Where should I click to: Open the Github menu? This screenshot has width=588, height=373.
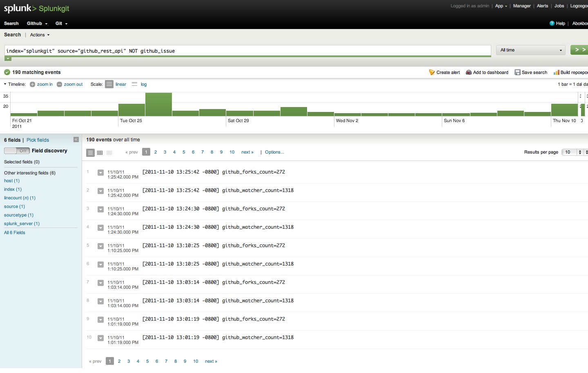pyautogui.click(x=37, y=23)
